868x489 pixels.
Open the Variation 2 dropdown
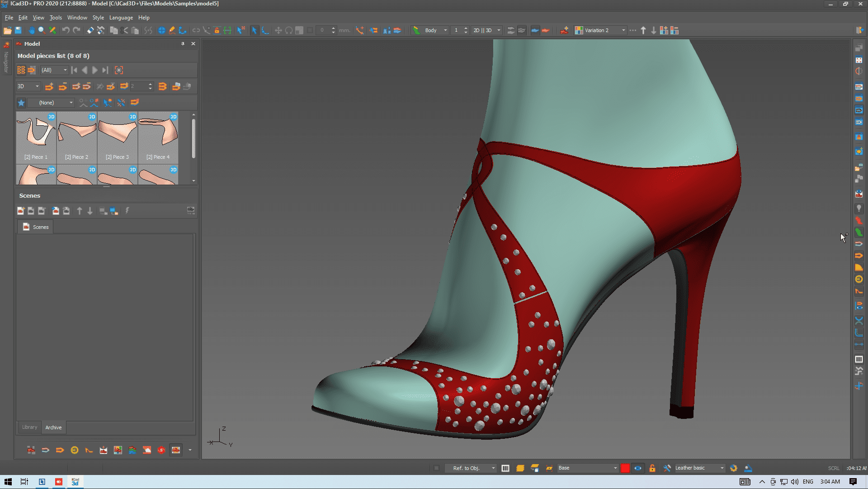tap(623, 30)
